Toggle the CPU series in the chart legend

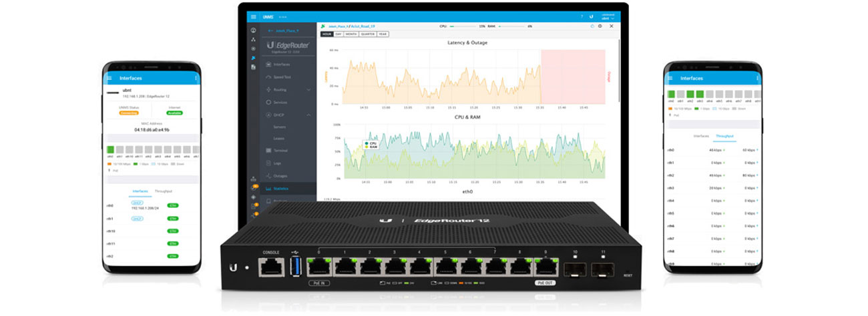[x=371, y=143]
